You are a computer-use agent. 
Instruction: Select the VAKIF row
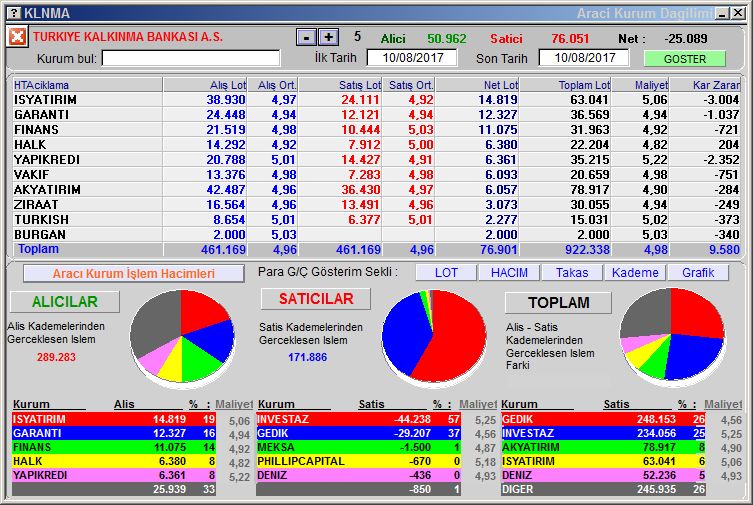pyautogui.click(x=376, y=175)
